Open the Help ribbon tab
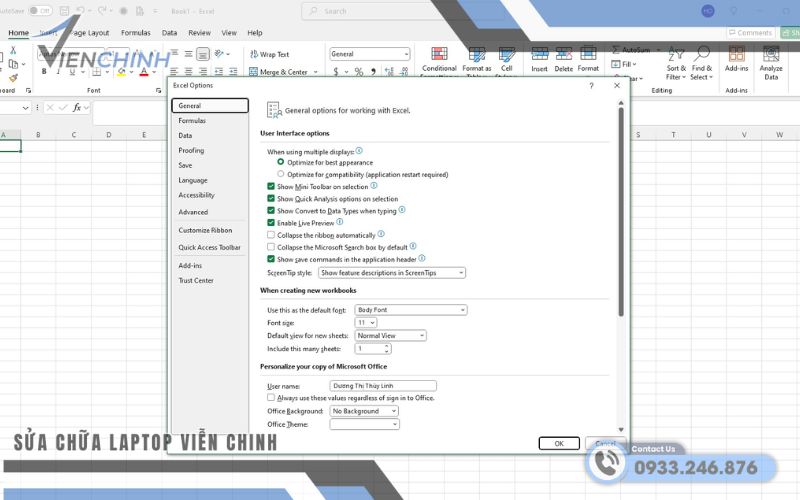Viewport: 800px width, 500px height. [255, 33]
